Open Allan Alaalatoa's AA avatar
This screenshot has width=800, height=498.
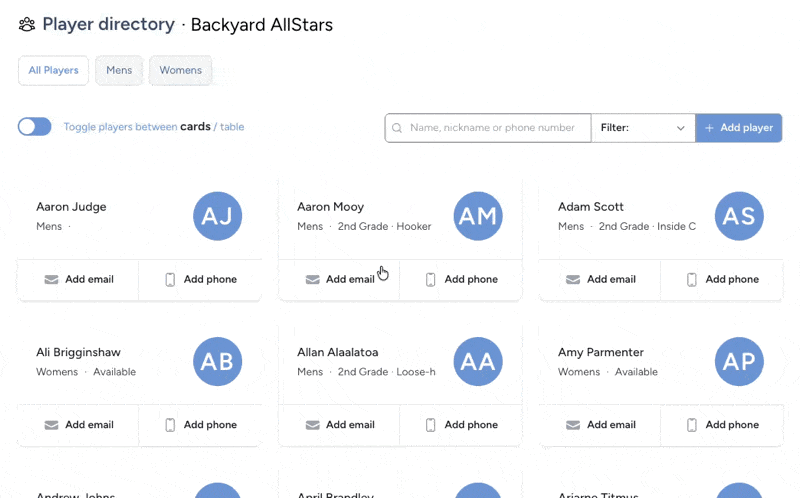478,361
